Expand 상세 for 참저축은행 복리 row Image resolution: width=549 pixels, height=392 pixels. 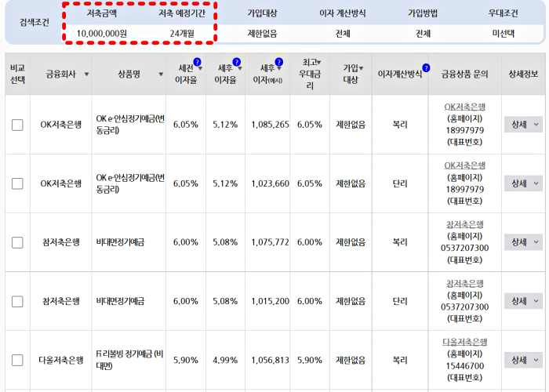523,242
